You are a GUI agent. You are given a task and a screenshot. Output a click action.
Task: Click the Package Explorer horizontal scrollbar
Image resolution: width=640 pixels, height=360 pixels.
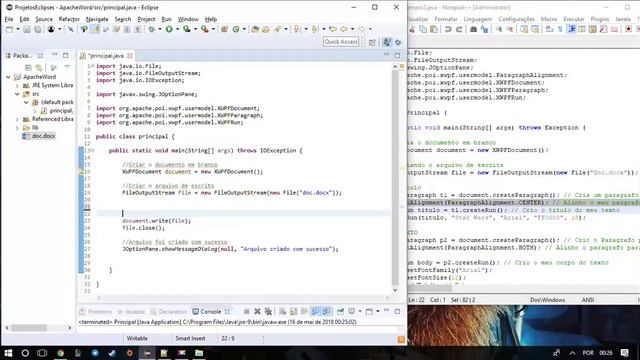[x=29, y=328]
